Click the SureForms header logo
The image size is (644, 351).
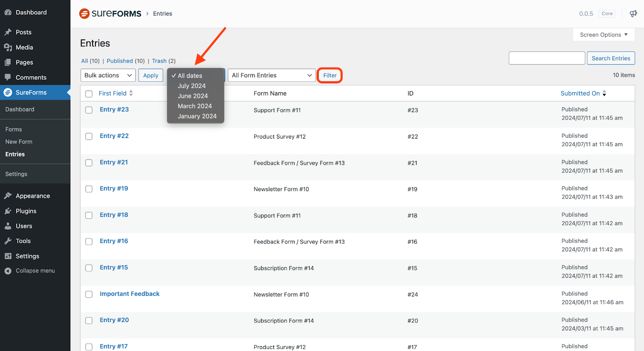coord(110,14)
